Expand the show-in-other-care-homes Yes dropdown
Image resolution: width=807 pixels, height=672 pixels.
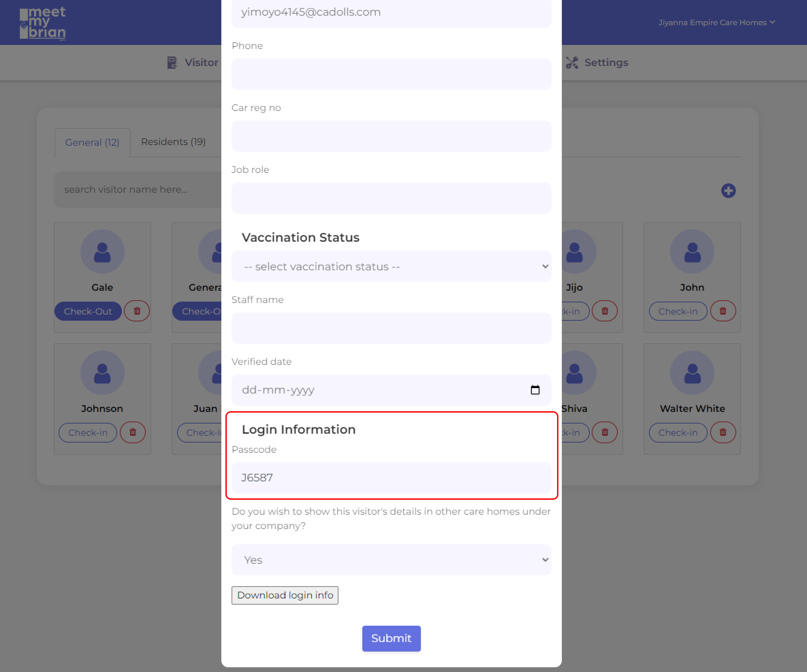click(x=391, y=560)
